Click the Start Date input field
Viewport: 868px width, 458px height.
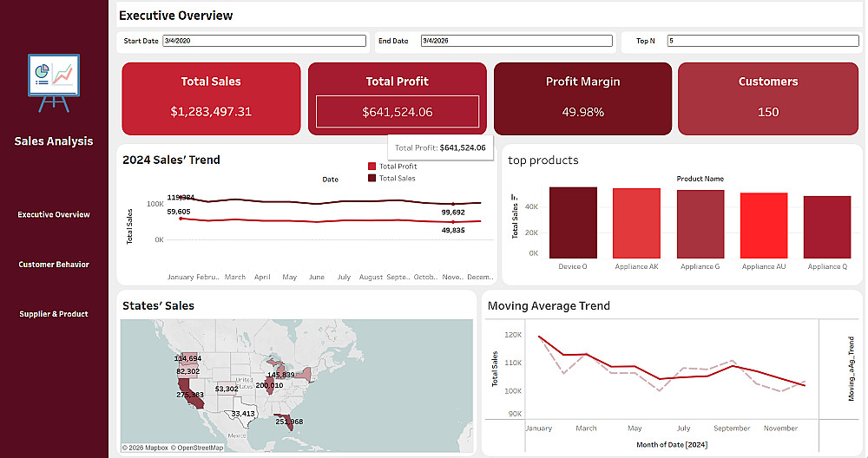coord(264,41)
